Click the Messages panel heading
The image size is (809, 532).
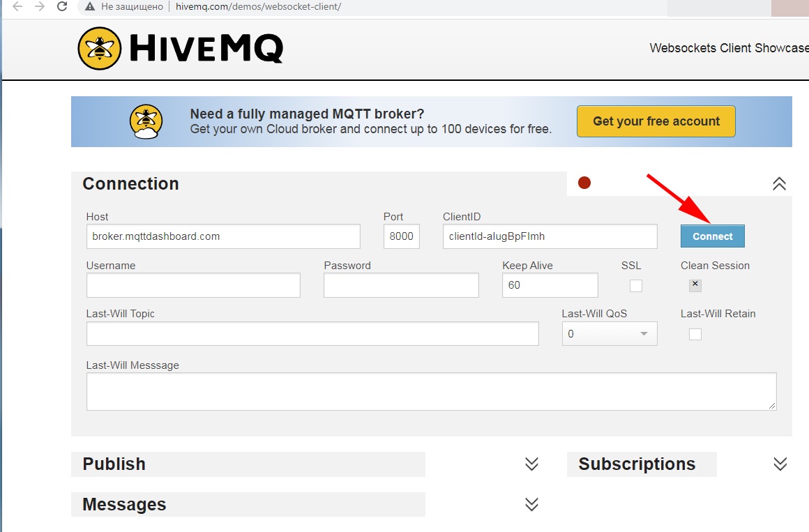coord(124,504)
